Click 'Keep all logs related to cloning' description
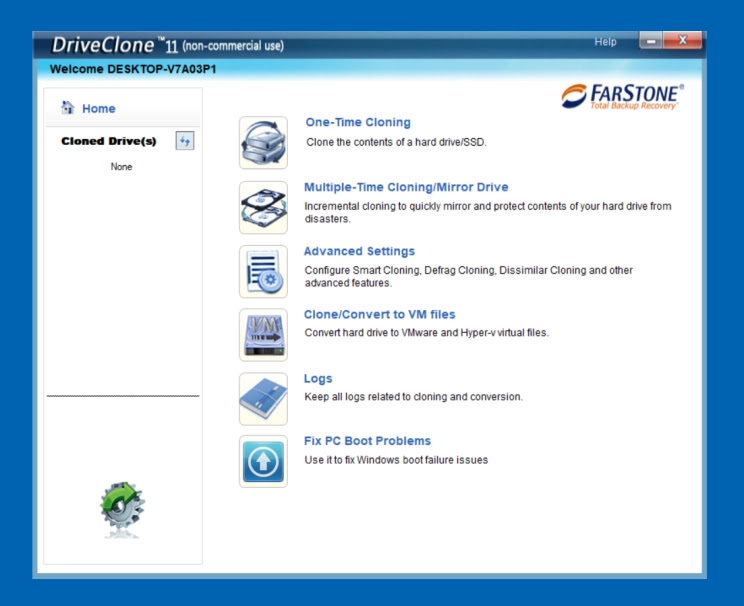 pyautogui.click(x=413, y=397)
